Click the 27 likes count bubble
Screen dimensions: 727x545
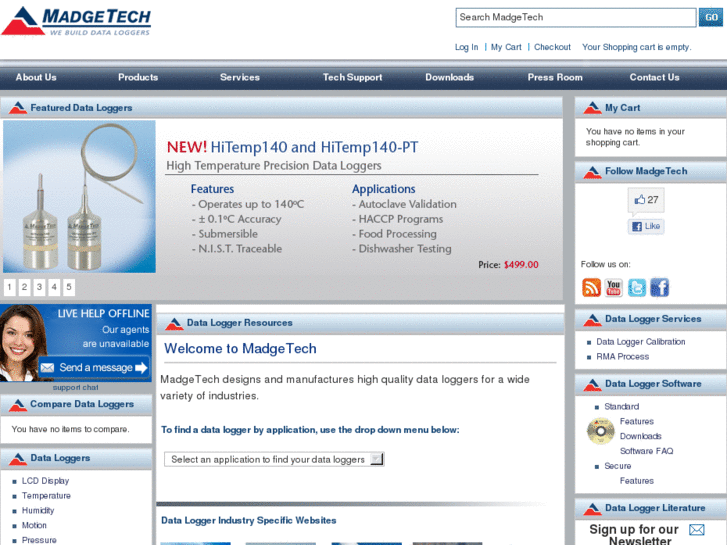point(646,200)
